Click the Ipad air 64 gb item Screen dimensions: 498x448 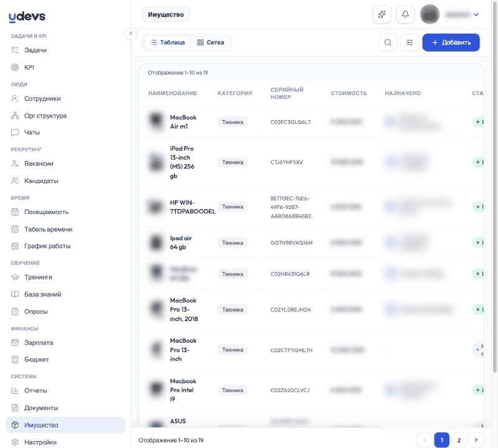tap(181, 243)
